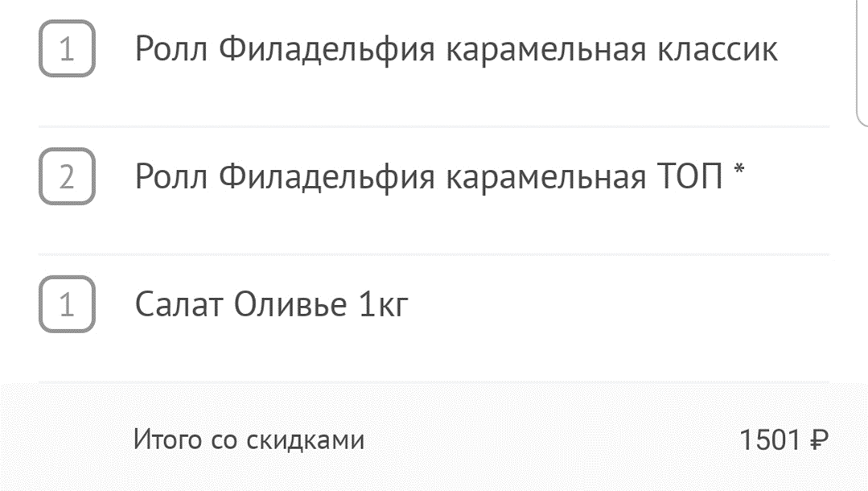Viewport: 868px width, 491px height.
Task: Tap the word ТОП in the second item
Action: click(x=692, y=175)
